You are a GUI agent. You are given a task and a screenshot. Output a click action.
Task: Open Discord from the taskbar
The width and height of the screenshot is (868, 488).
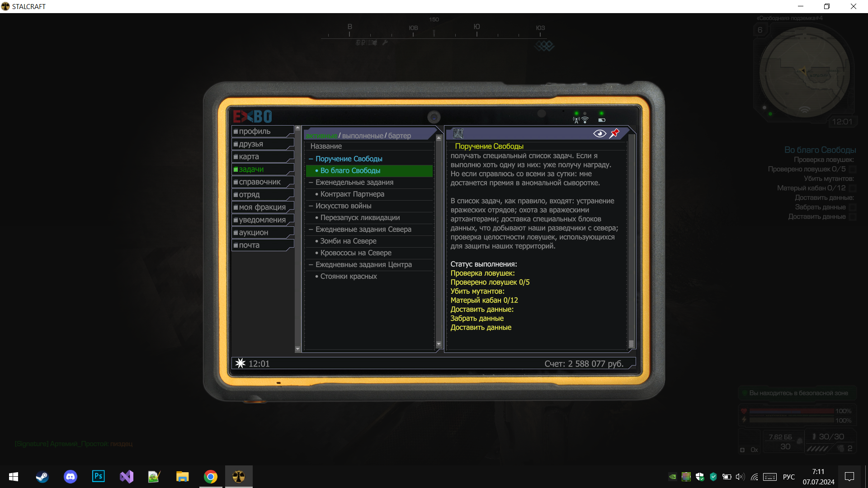(70, 477)
